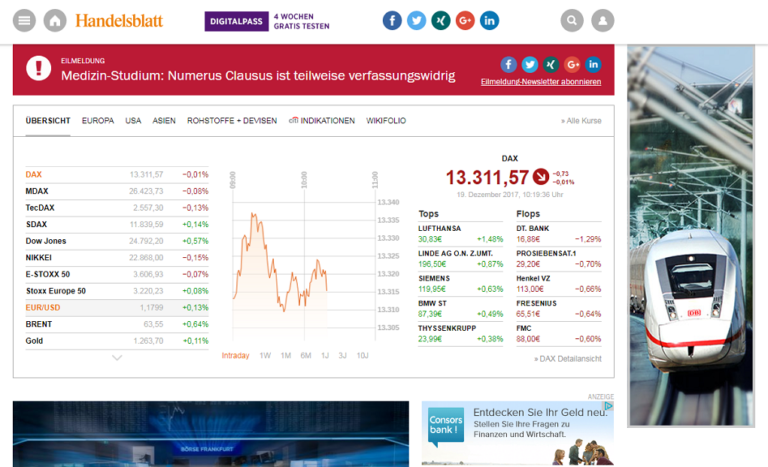Share on LinkedIn in header
The image size is (768, 467).
point(489,21)
